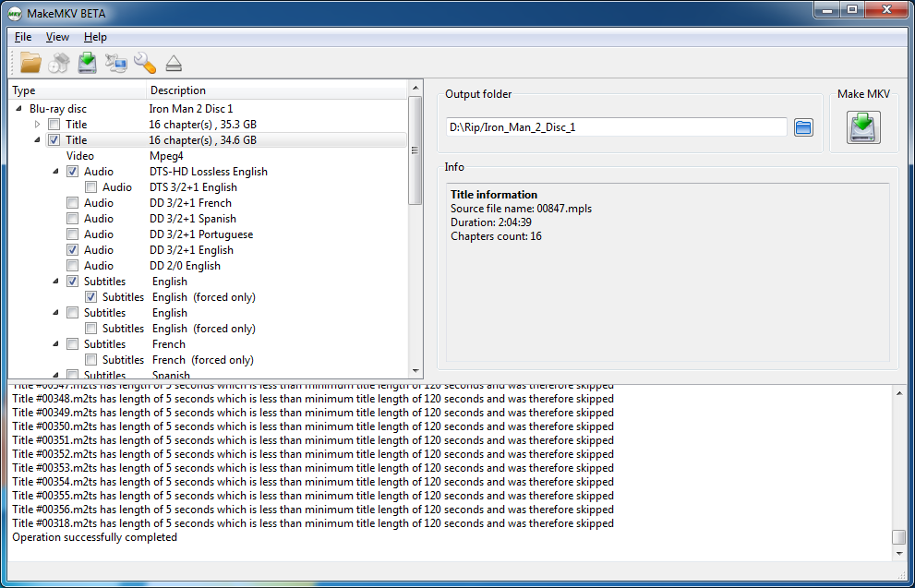
Task: Check the unchecked English forced-only subtitles
Action: pyautogui.click(x=91, y=329)
